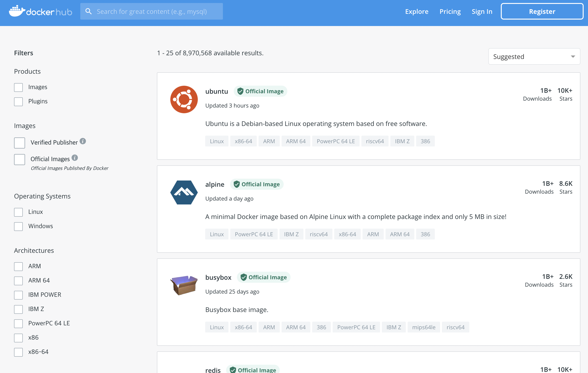Click the Verified Publisher info icon
This screenshot has height=373, width=588.
(83, 141)
